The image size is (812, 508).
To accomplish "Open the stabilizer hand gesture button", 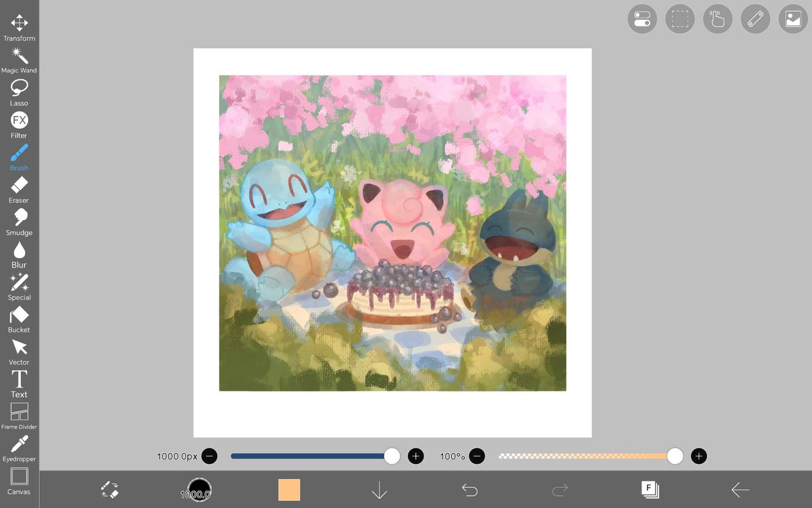I will (x=718, y=19).
